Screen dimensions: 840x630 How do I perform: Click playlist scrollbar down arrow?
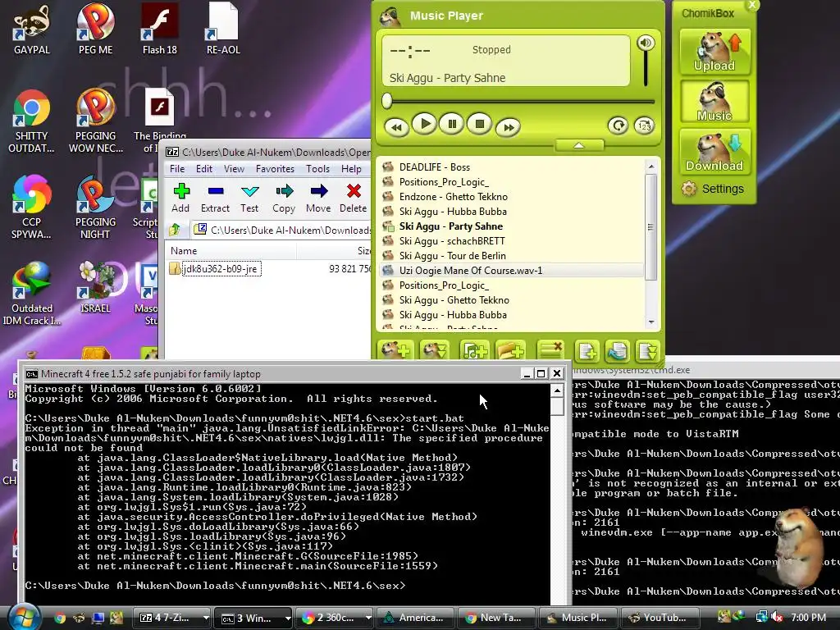tap(651, 322)
